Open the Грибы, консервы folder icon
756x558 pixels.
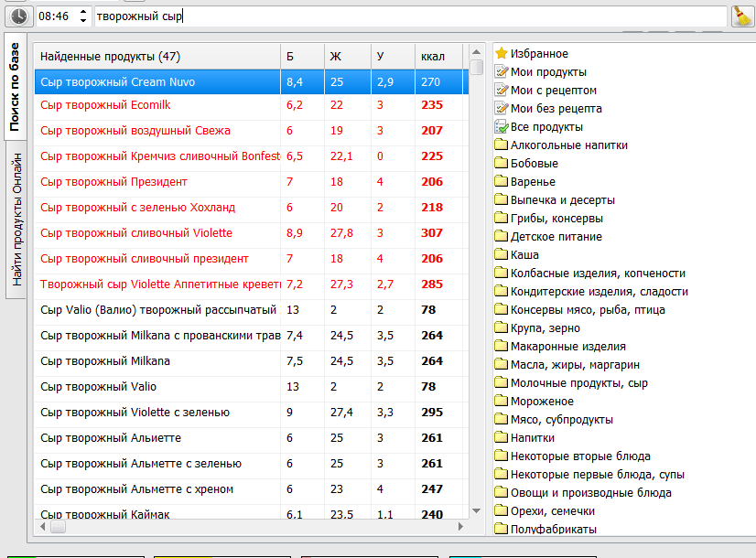tap(502, 218)
